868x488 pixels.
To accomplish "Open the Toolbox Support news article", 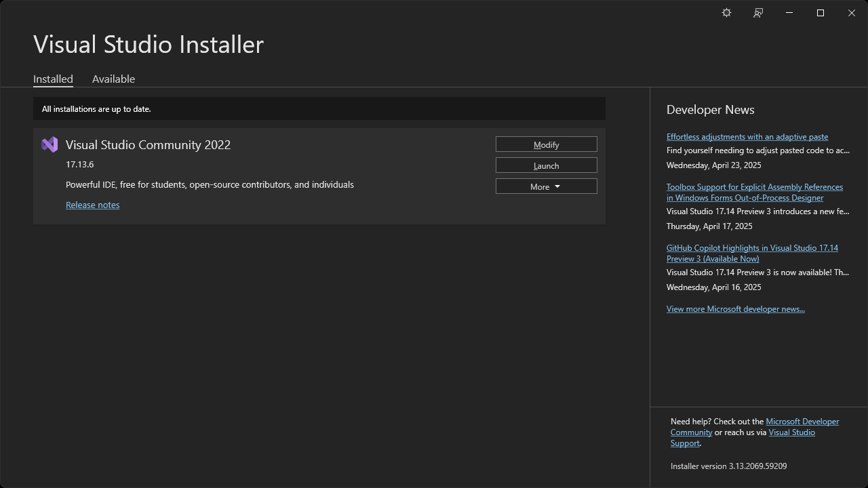I will 754,192.
